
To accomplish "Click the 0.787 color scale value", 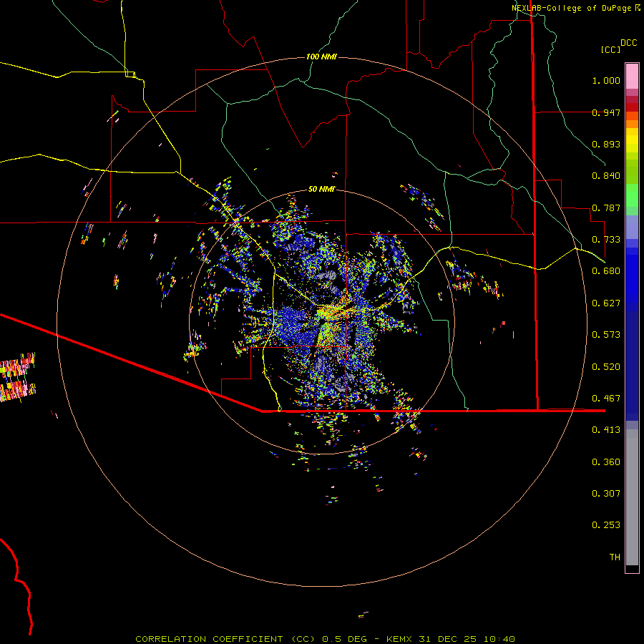I will (606, 208).
